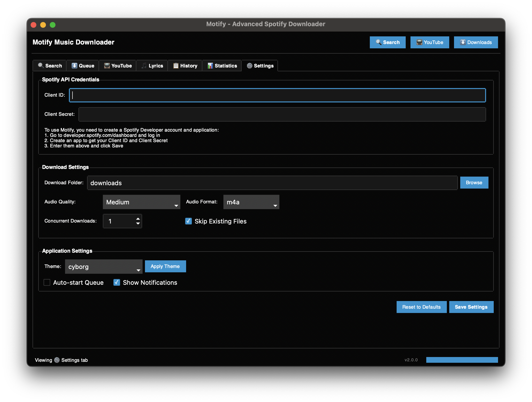Click 'Go to developer.spotify.com/dashboard' instruction line
The image size is (532, 402).
pos(102,135)
